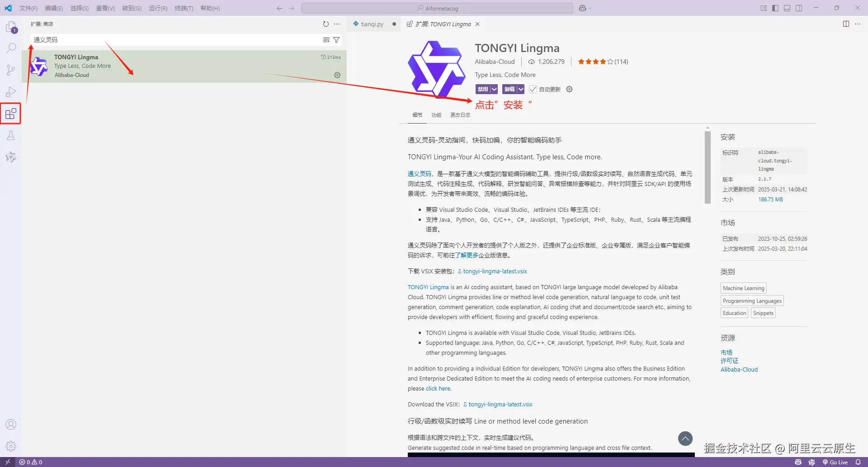Open the Accounts menu icon

click(x=11, y=424)
